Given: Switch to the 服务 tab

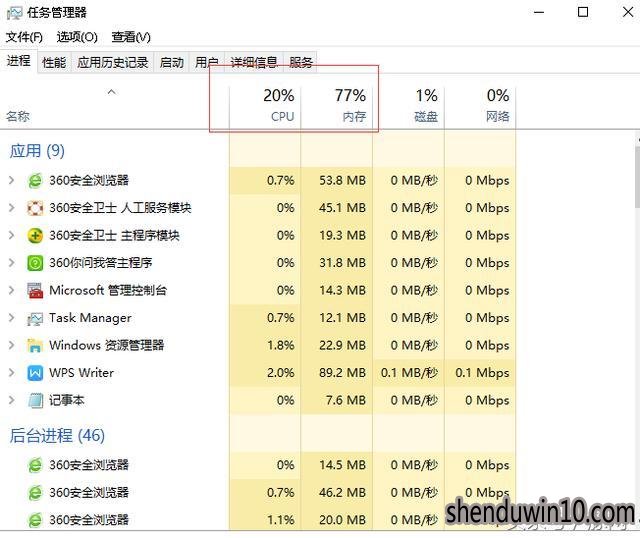Looking at the screenshot, I should pos(301,62).
